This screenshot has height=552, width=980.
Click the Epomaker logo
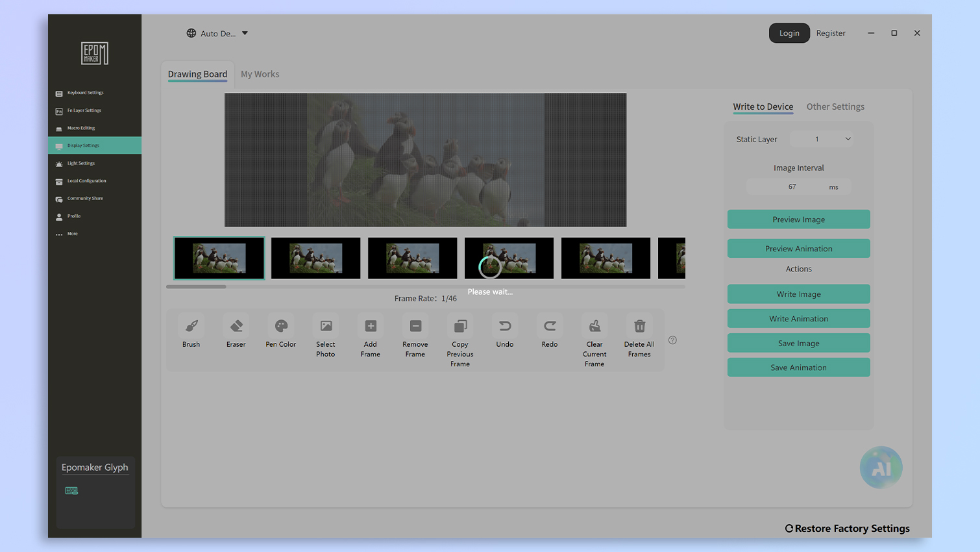[95, 53]
